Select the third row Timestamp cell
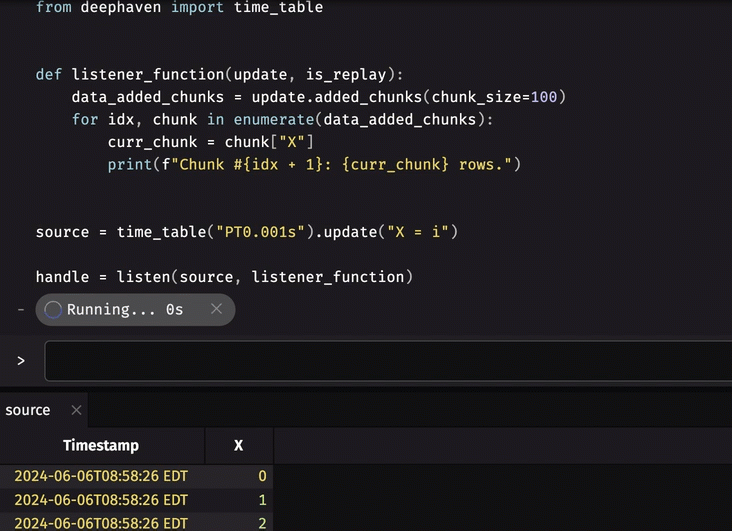Viewport: 732px width, 531px height. 101,523
